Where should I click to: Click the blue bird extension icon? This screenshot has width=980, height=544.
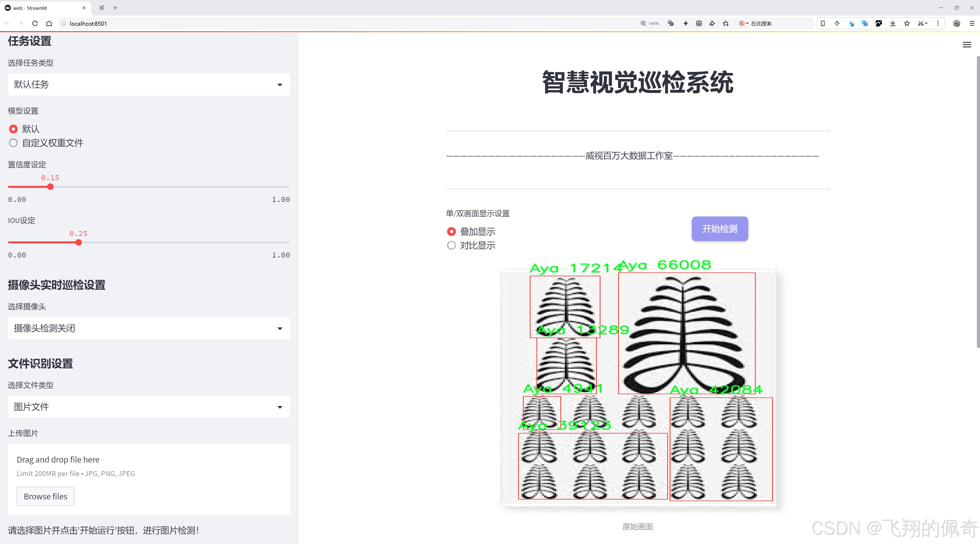851,23
